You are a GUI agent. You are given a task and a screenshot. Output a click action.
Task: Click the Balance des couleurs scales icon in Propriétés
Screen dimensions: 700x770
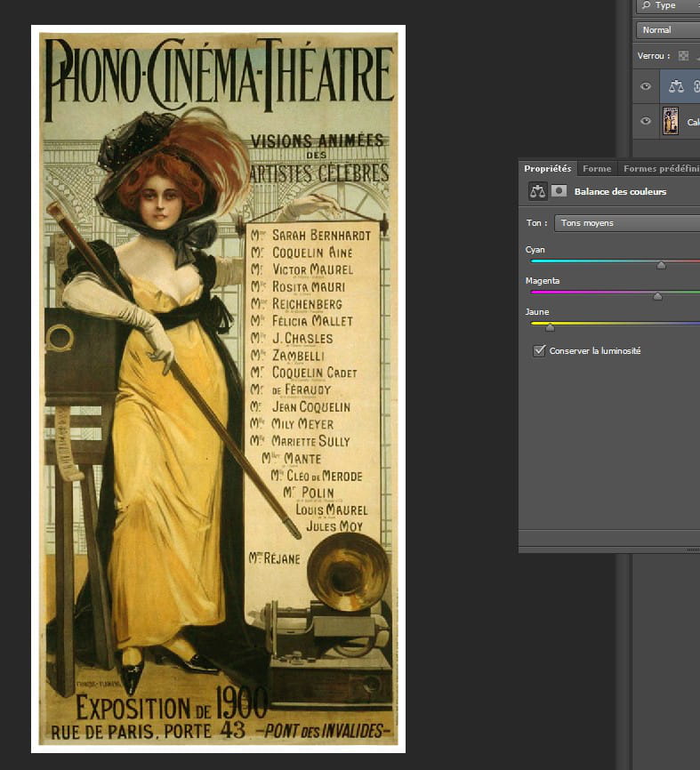click(537, 191)
